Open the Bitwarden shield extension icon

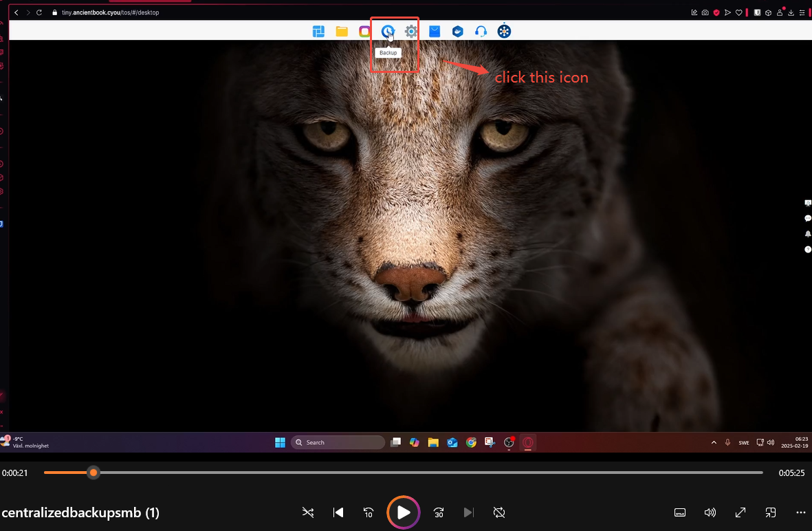click(757, 12)
